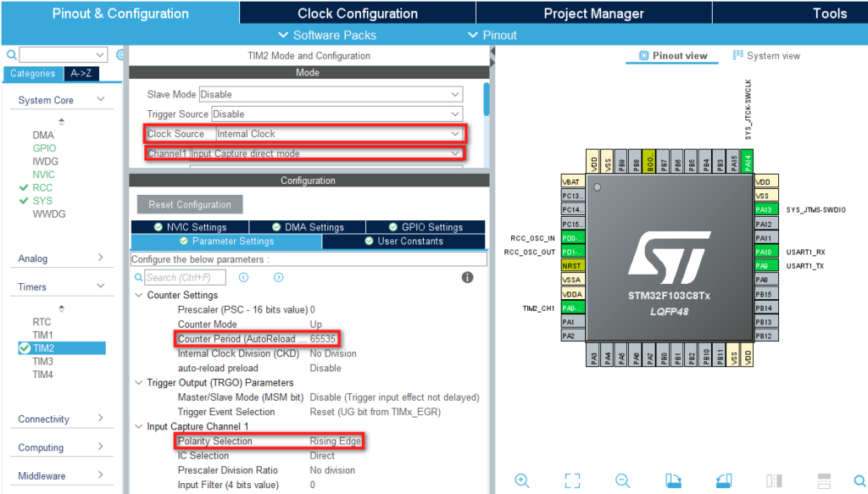Click the zoom in icon under pinout
868x494 pixels.
(x=523, y=480)
